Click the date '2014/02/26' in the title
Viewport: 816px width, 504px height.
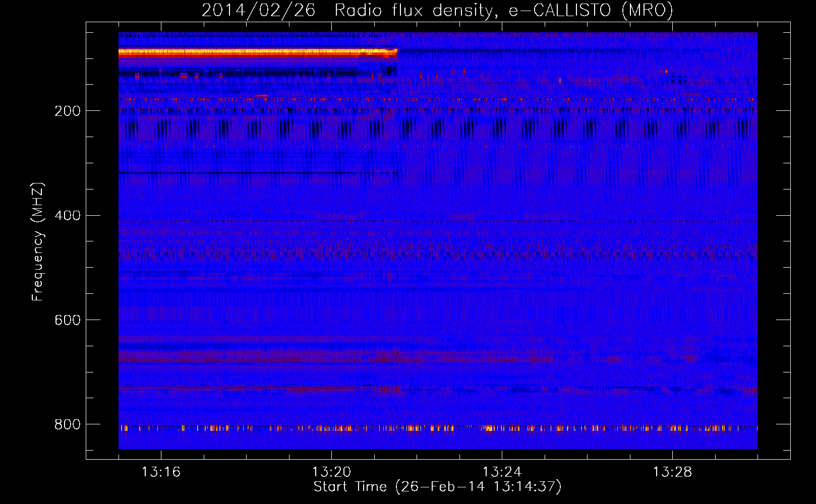pos(259,11)
